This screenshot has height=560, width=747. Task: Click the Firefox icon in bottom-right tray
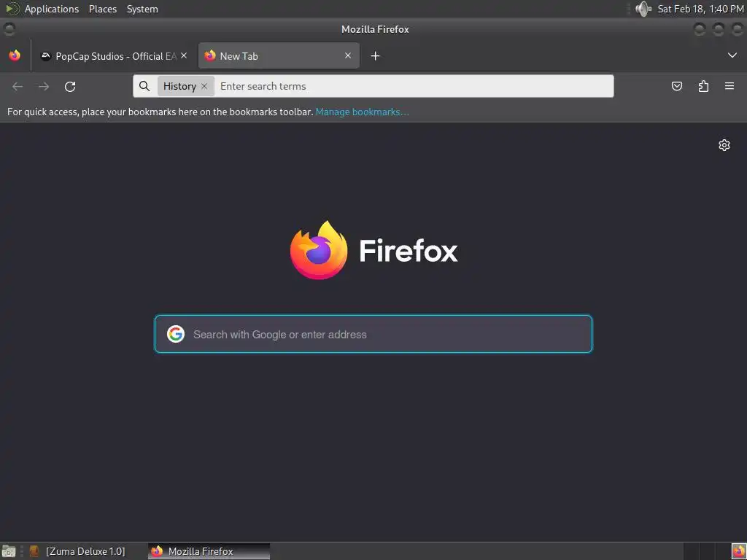pyautogui.click(x=738, y=551)
